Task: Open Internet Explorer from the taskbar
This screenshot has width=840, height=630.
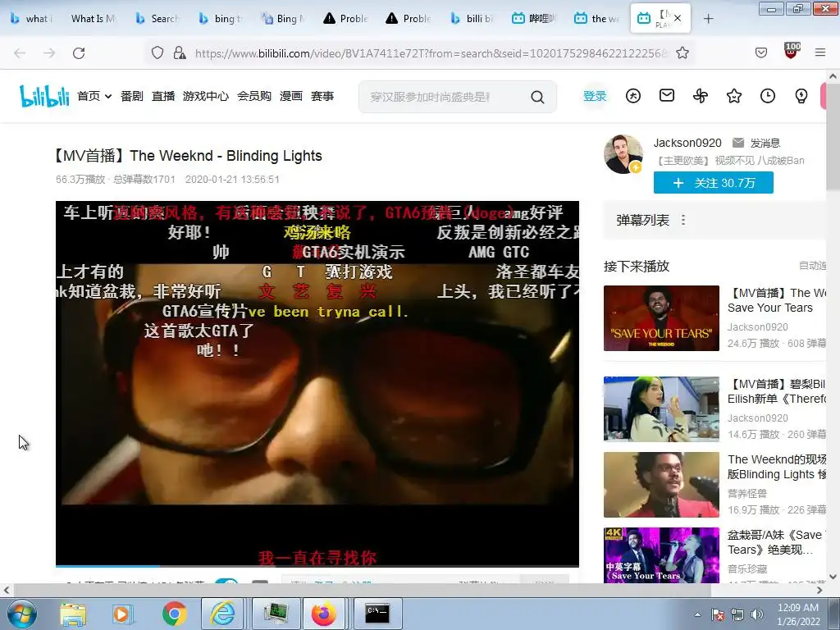Action: point(221,614)
